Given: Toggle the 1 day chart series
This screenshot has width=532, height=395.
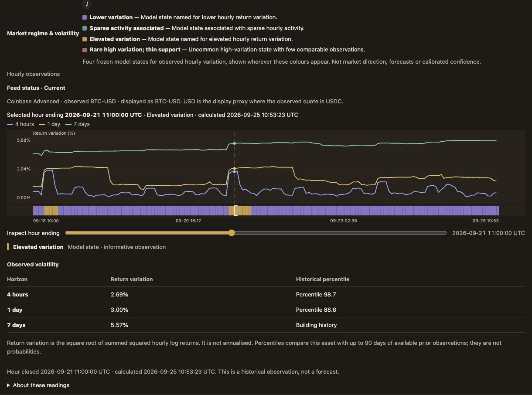Looking at the screenshot, I should 49,124.
